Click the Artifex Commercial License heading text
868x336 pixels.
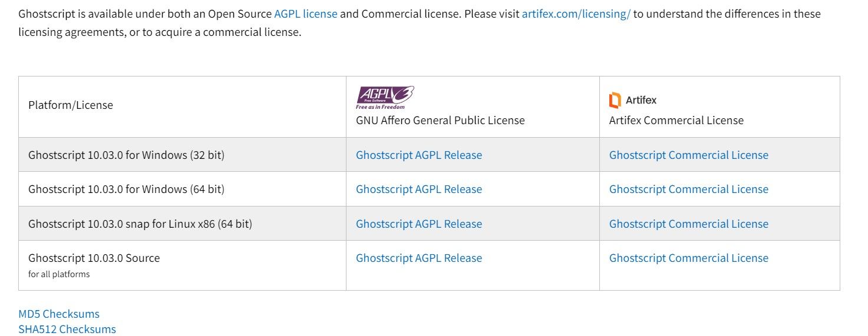pos(676,121)
